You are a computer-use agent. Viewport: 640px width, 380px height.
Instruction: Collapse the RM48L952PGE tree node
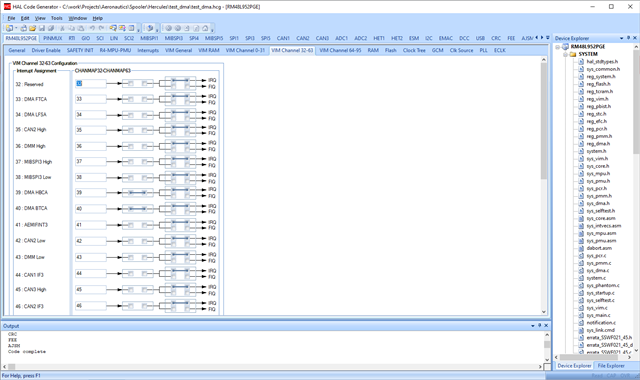pos(558,47)
